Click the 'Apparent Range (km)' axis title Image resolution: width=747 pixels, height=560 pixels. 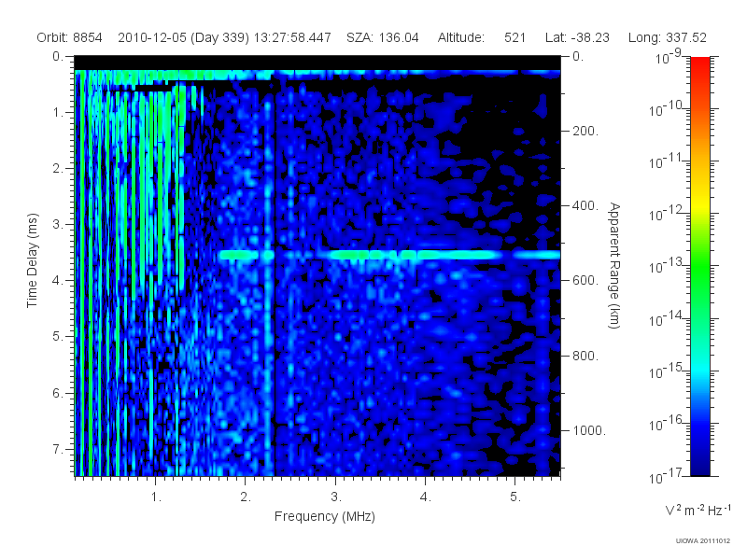[614, 265]
